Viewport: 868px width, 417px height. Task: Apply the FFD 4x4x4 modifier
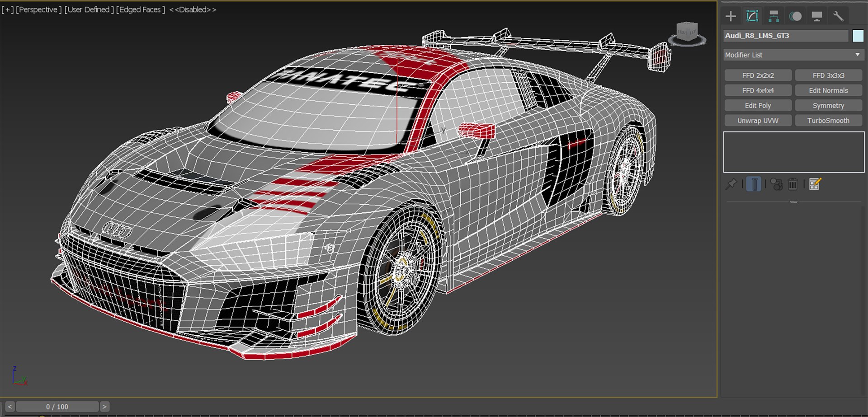click(758, 90)
